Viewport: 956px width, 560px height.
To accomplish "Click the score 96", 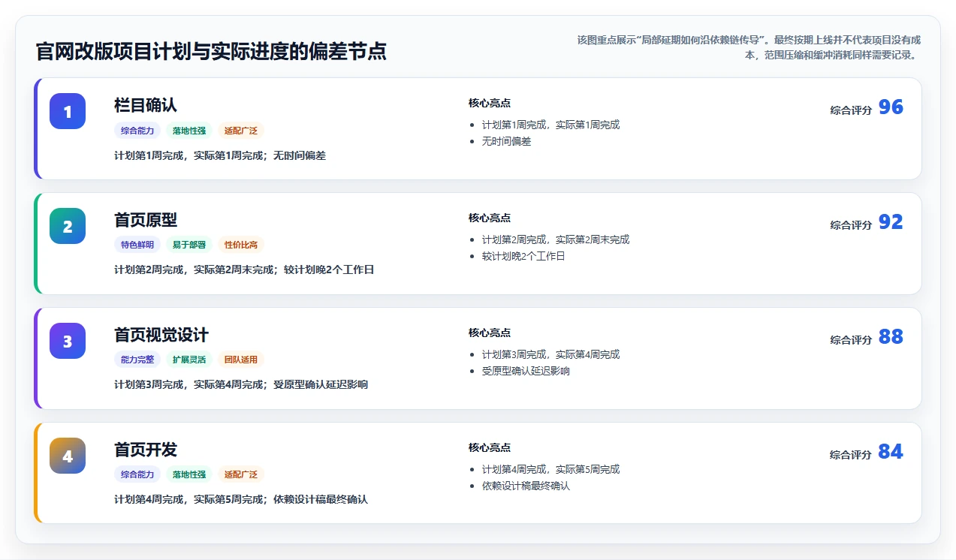I will [x=891, y=107].
